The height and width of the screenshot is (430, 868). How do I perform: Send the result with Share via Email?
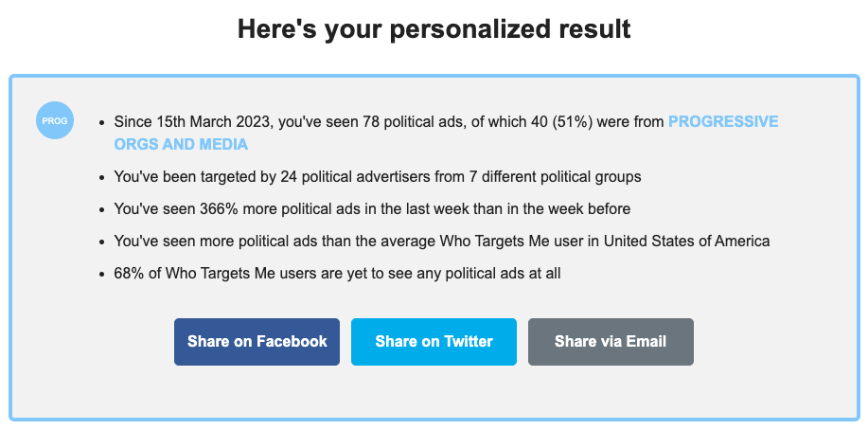611,342
